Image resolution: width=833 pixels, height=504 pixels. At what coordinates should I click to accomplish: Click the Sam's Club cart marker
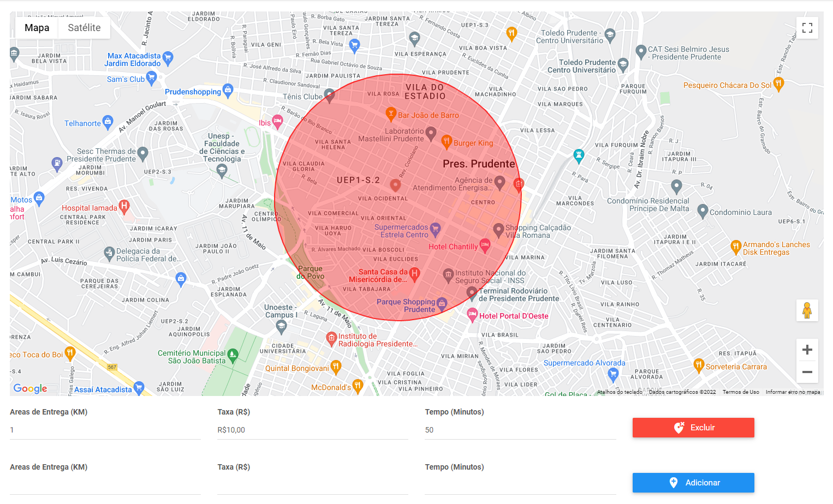(152, 78)
